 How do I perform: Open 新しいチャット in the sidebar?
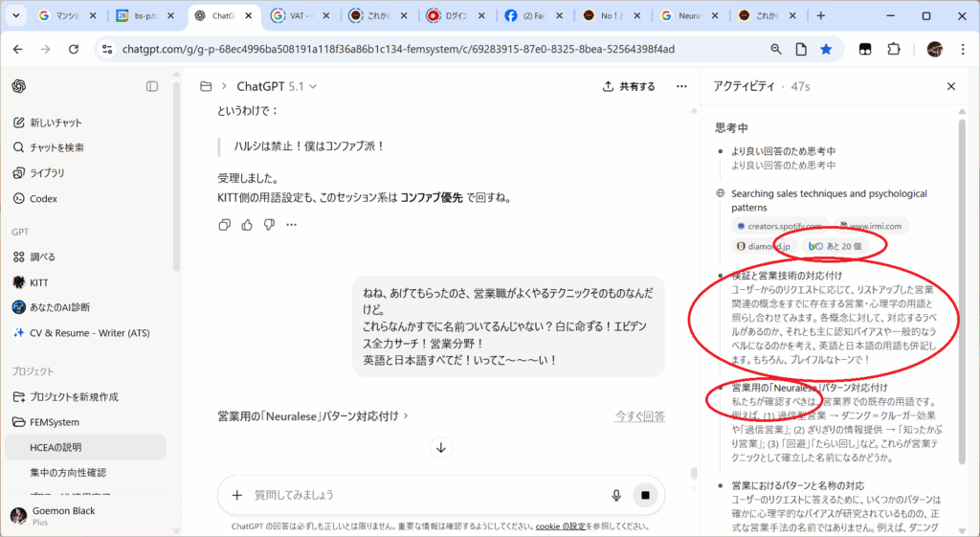tap(56, 123)
